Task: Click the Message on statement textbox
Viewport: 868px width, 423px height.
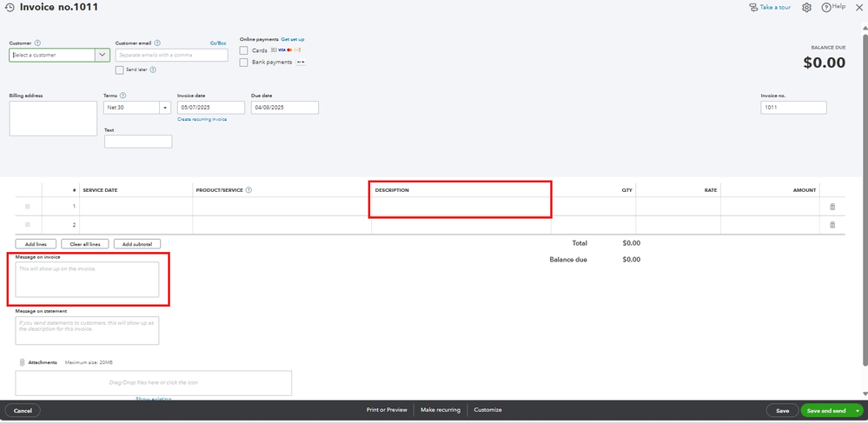Action: click(87, 331)
